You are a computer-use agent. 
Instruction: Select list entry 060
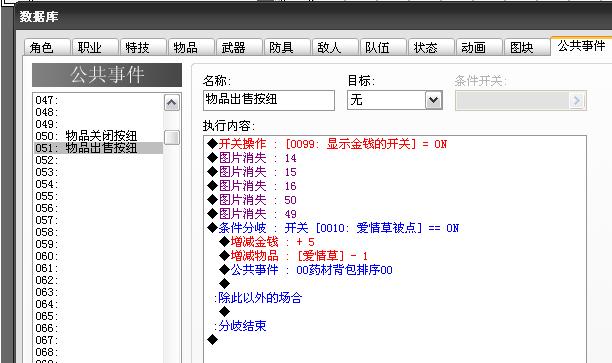tap(98, 256)
